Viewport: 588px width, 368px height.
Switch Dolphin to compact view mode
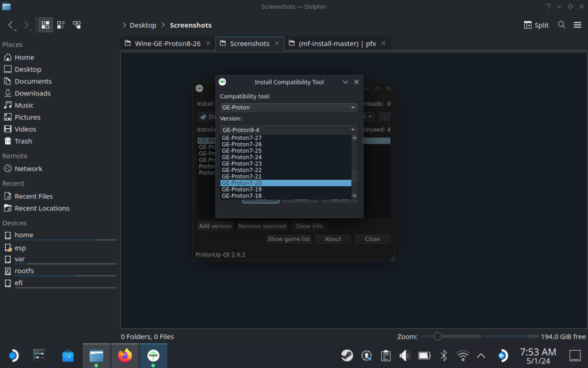coord(61,25)
